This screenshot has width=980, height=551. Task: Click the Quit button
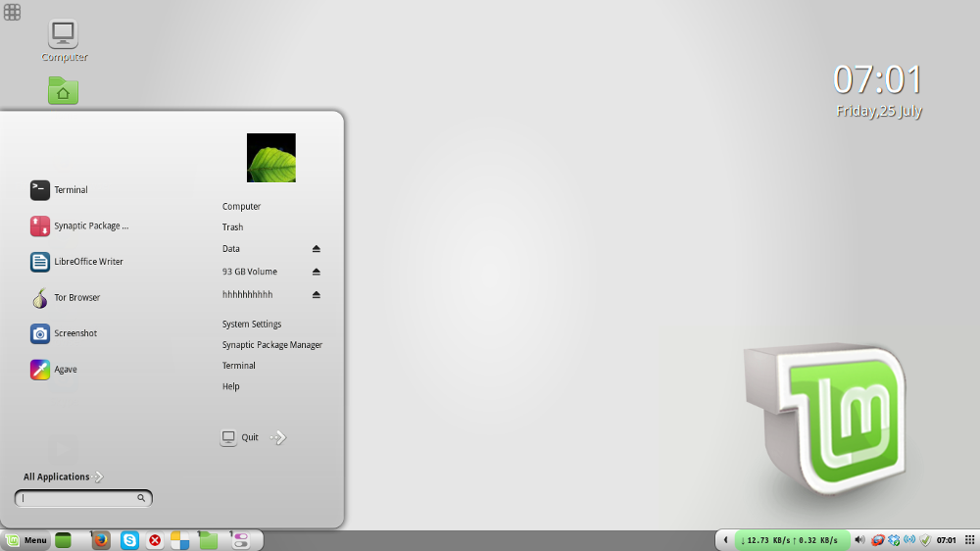(239, 437)
